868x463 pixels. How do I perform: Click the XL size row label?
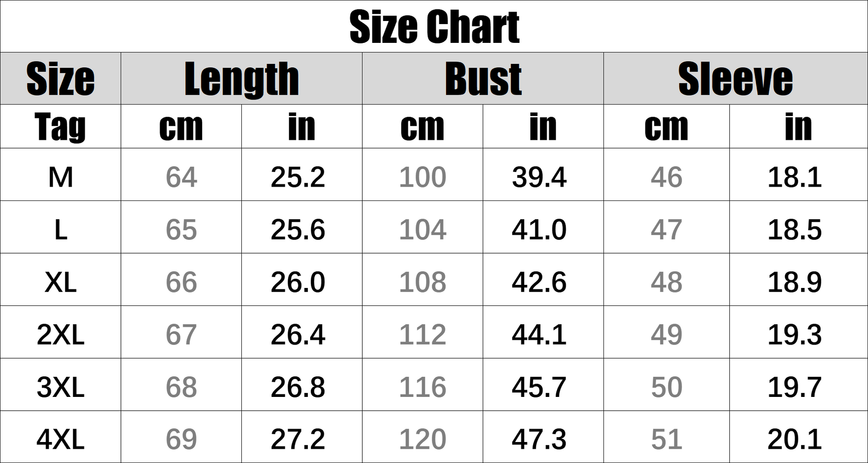61,282
